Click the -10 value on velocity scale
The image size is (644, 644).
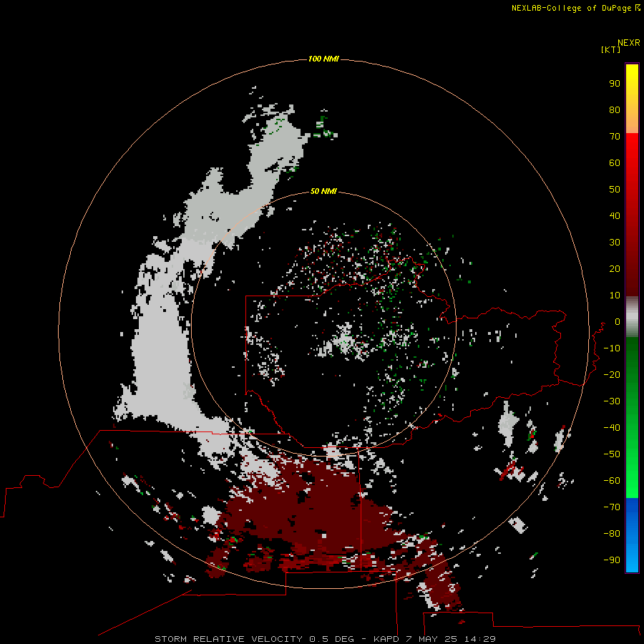point(612,348)
